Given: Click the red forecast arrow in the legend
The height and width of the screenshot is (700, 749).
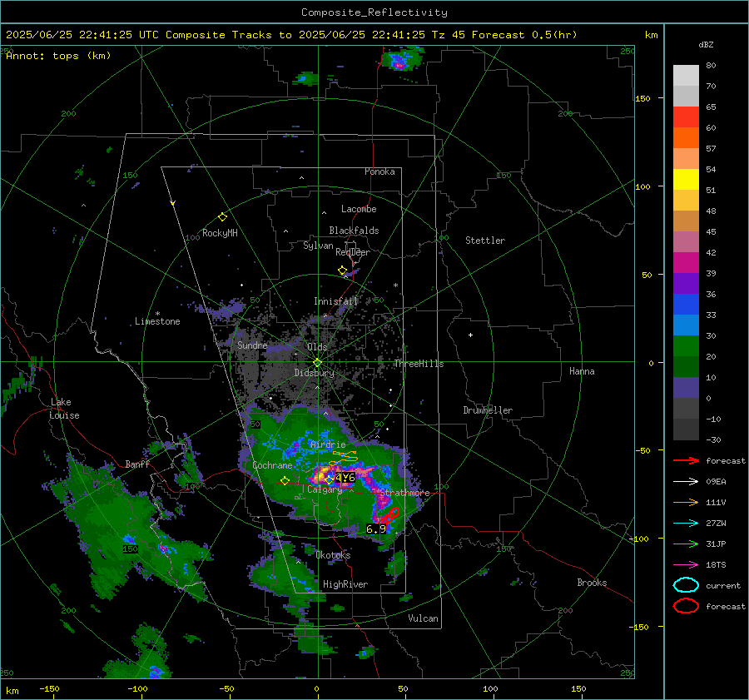Looking at the screenshot, I should (x=686, y=460).
